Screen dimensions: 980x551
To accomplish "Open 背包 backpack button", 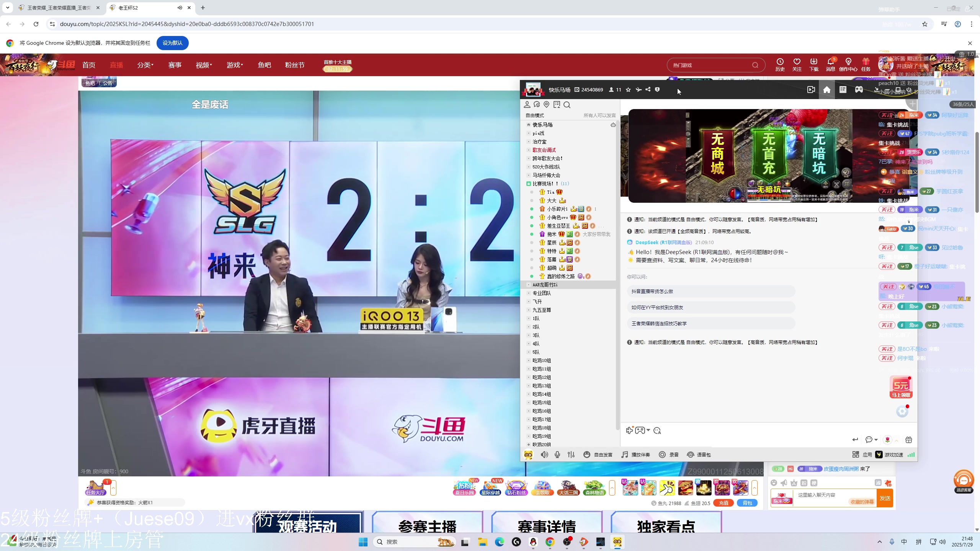I will 747,503.
